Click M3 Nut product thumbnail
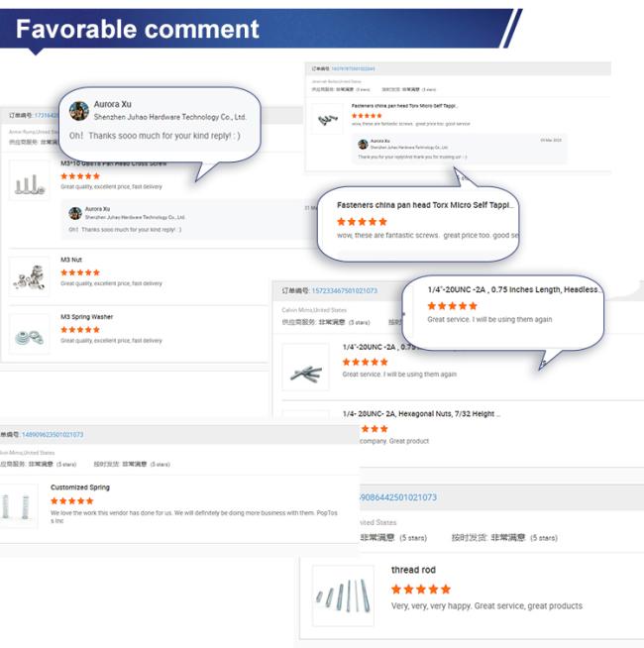 29,276
